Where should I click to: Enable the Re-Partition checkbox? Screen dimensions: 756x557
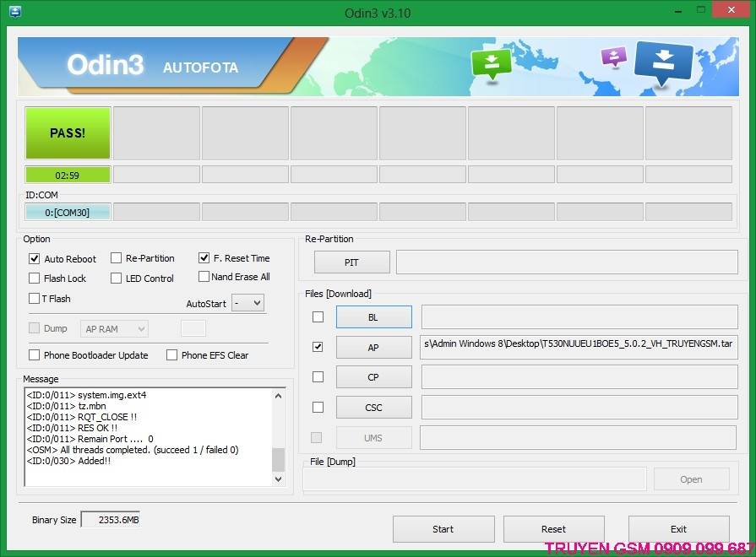[x=116, y=258]
